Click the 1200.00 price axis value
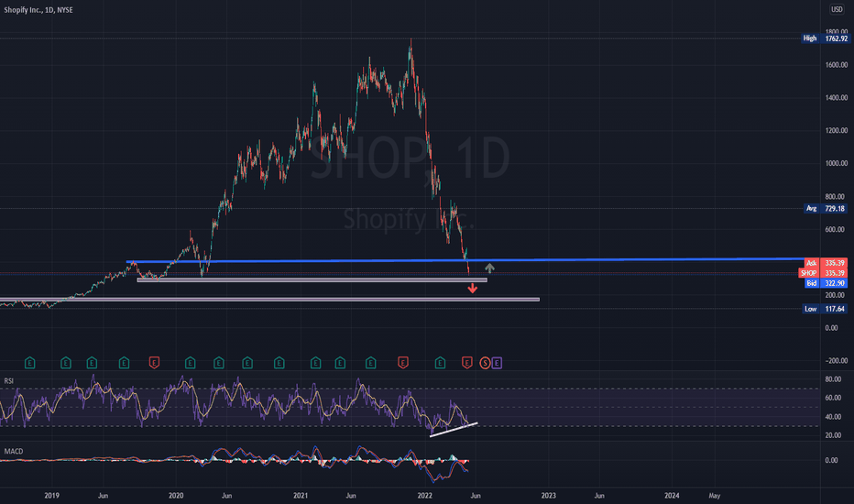 836,130
